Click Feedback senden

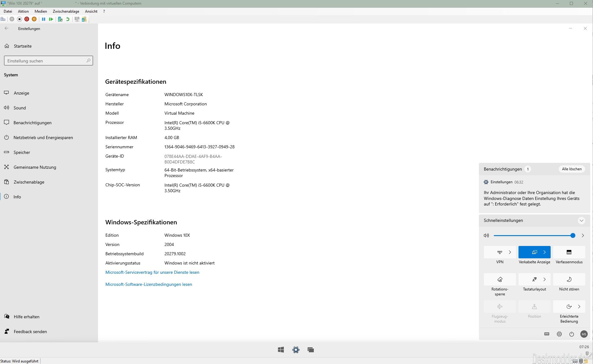point(30,332)
